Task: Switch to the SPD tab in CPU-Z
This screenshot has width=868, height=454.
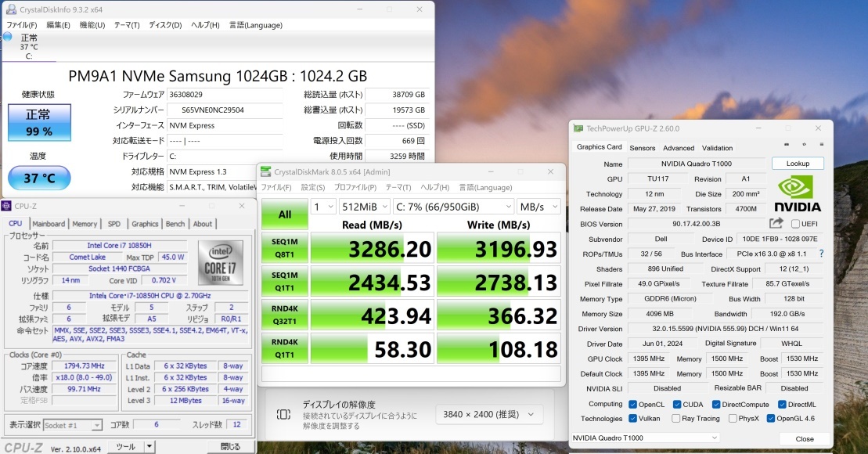Action: pyautogui.click(x=114, y=224)
